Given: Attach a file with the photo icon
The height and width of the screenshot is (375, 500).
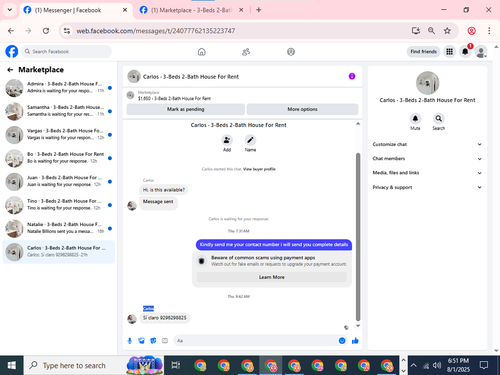Looking at the screenshot, I should 142,341.
